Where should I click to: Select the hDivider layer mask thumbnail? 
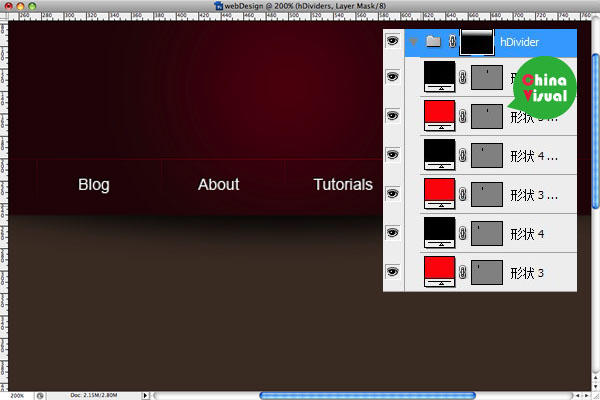click(x=475, y=41)
